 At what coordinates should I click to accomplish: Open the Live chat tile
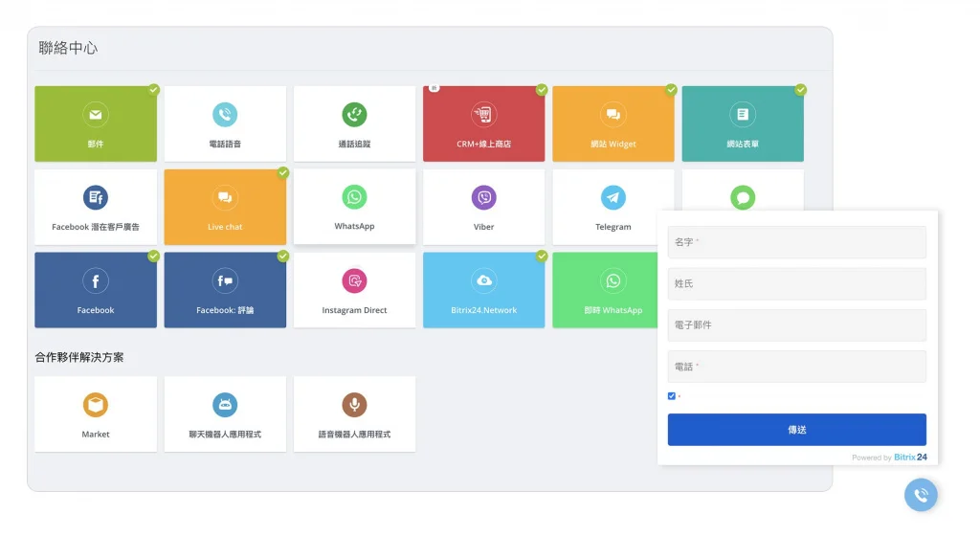coord(225,207)
